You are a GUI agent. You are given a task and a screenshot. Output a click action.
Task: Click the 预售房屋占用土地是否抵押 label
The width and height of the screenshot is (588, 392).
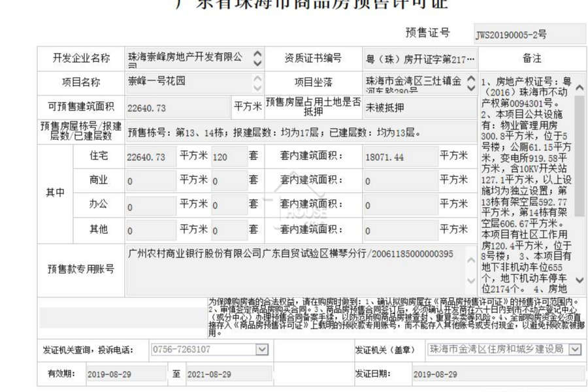313,106
